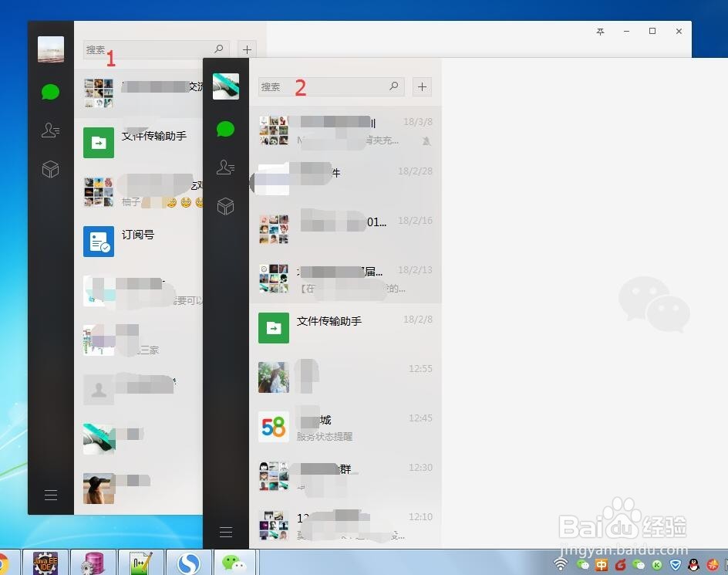Pin the back WeChat window on top
This screenshot has height=575, width=728.
coord(600,31)
